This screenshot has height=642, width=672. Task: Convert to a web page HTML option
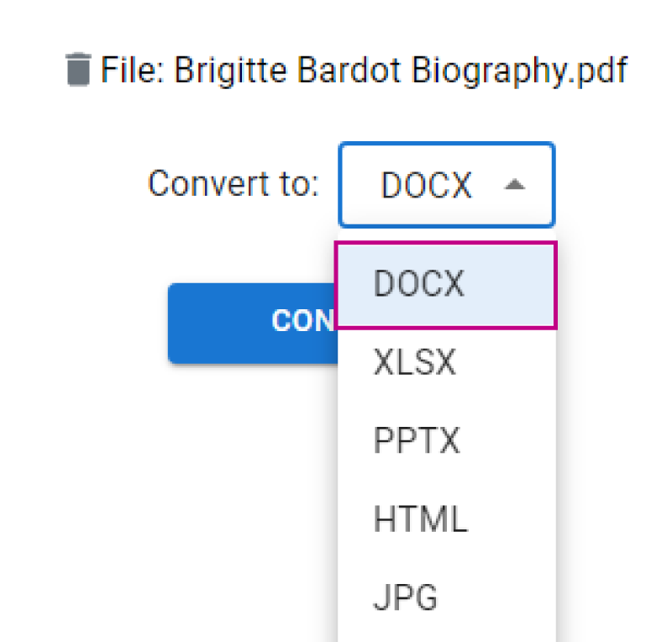coord(420,520)
